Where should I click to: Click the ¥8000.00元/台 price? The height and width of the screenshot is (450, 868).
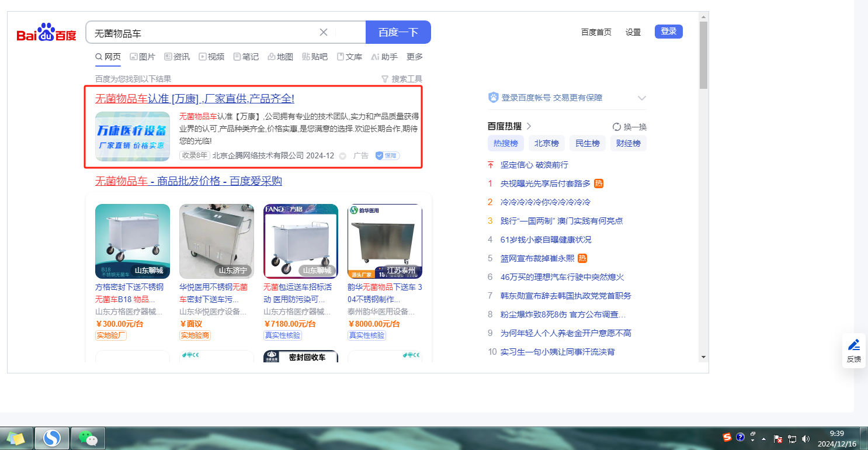pos(374,324)
